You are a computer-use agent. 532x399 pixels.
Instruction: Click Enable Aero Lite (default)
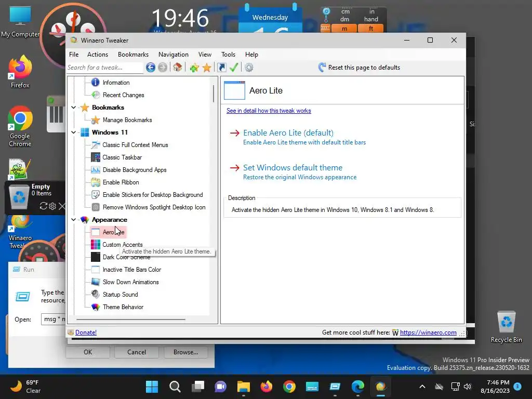pyautogui.click(x=288, y=132)
